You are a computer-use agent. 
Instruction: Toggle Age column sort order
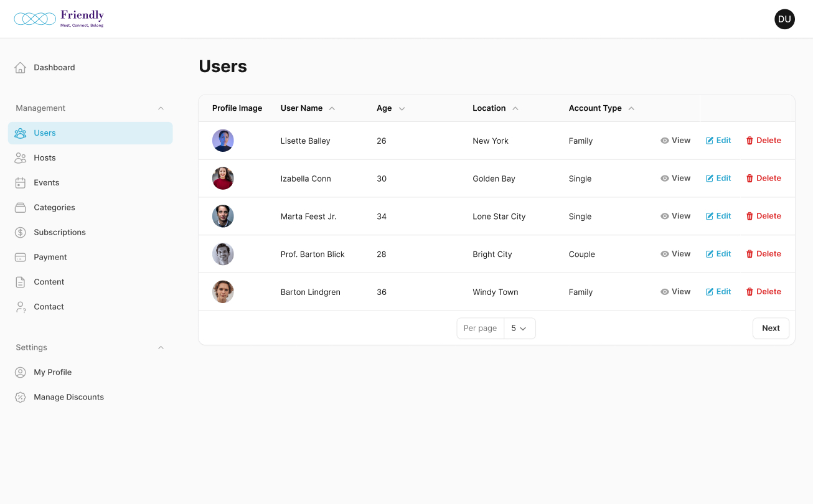click(x=402, y=108)
